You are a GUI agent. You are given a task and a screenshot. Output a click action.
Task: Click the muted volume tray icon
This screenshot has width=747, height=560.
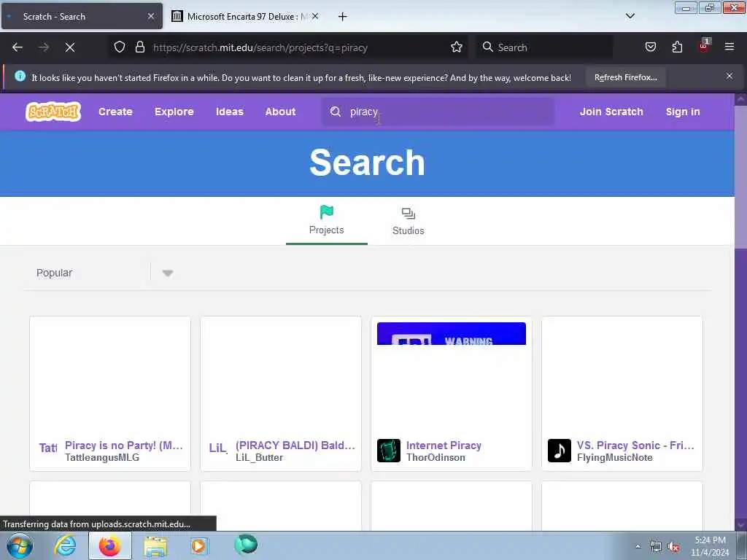[673, 547]
